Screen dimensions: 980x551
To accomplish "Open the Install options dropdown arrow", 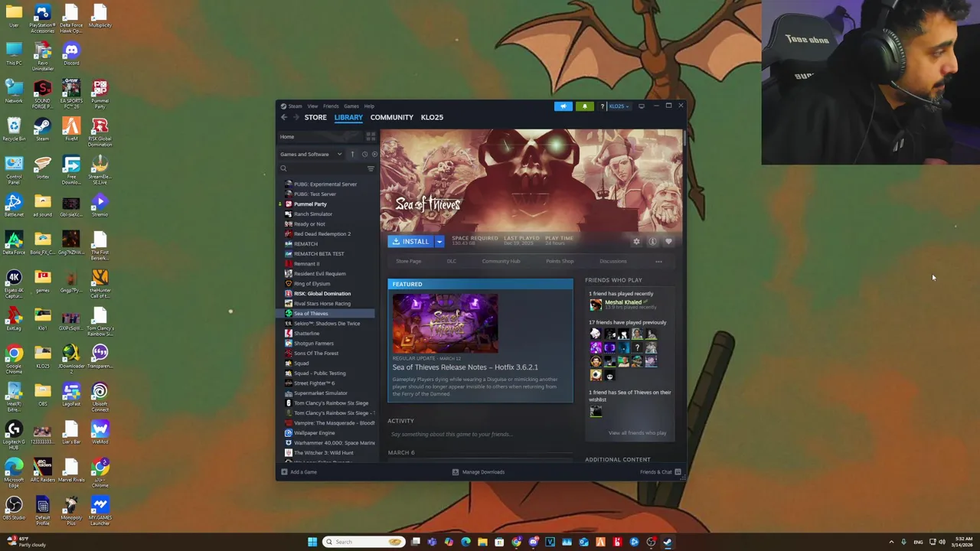I will (439, 241).
